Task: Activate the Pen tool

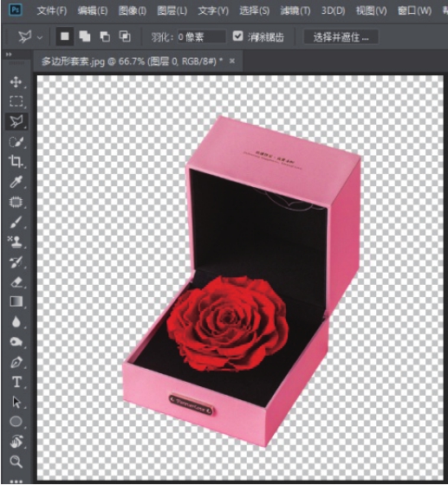Action: 16,362
